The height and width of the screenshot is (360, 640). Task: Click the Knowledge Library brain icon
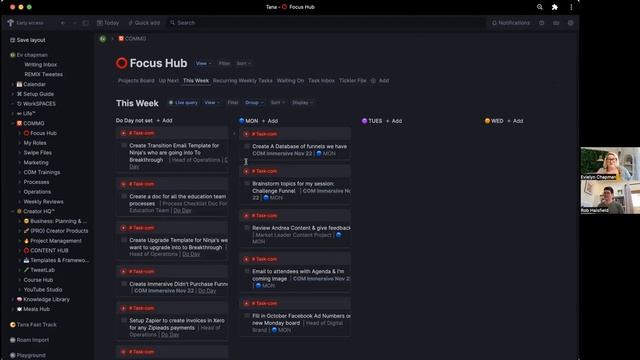pyautogui.click(x=19, y=300)
